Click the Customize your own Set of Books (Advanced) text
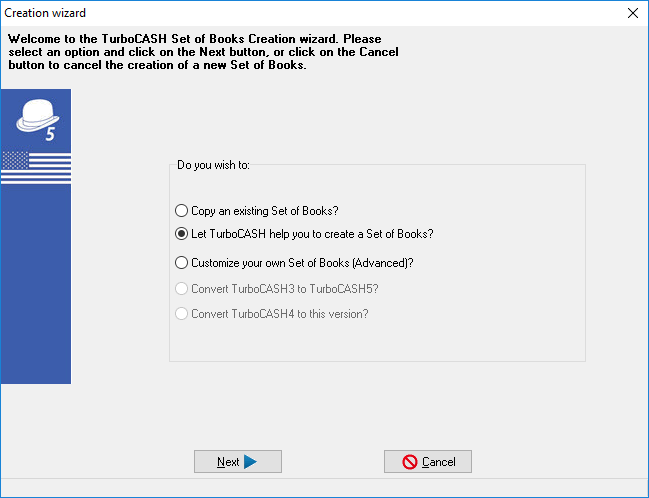 [x=302, y=263]
